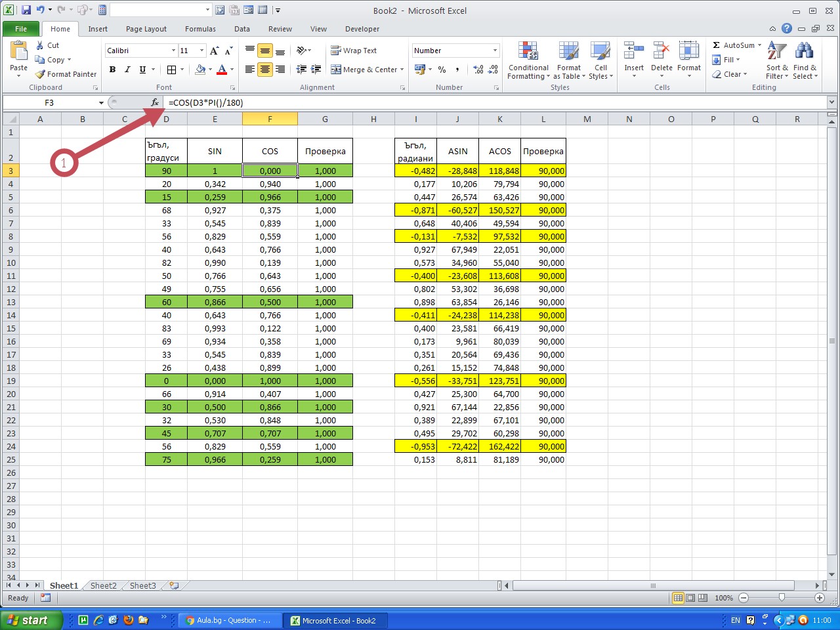Viewport: 840px width, 630px height.
Task: Toggle Italic formatting
Action: (x=127, y=70)
